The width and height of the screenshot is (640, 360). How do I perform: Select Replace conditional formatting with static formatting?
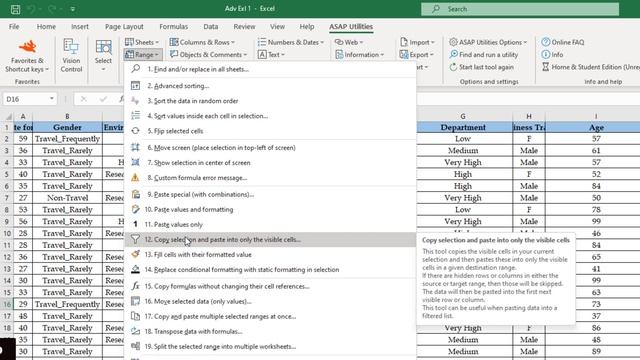click(x=270, y=269)
